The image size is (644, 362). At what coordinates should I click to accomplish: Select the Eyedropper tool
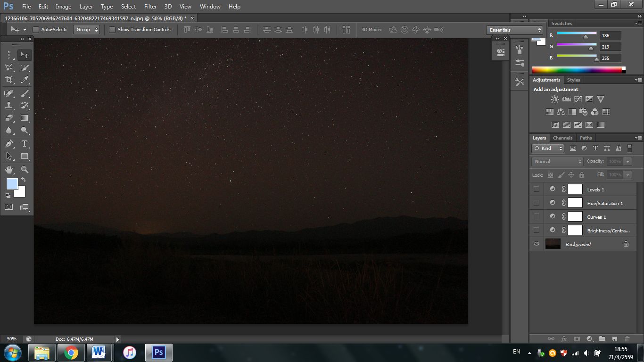tap(25, 80)
